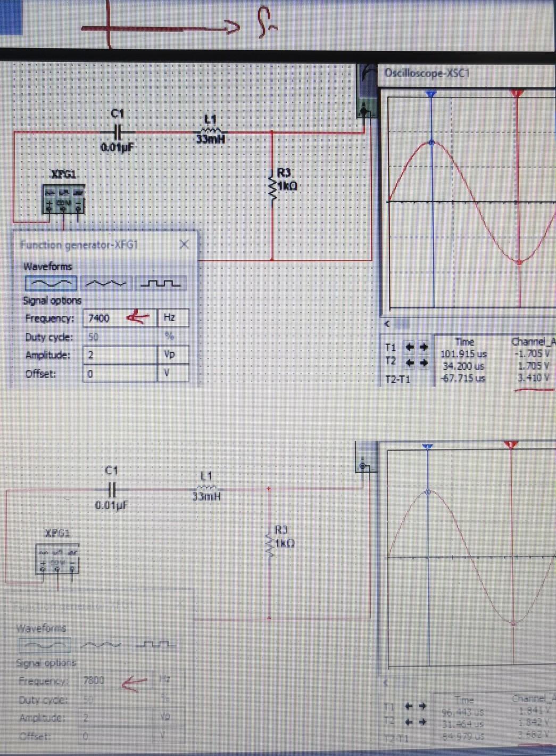The height and width of the screenshot is (756, 556).
Task: Move T2 cursor right in Oscilloscope-XSC1
Action: (x=424, y=363)
